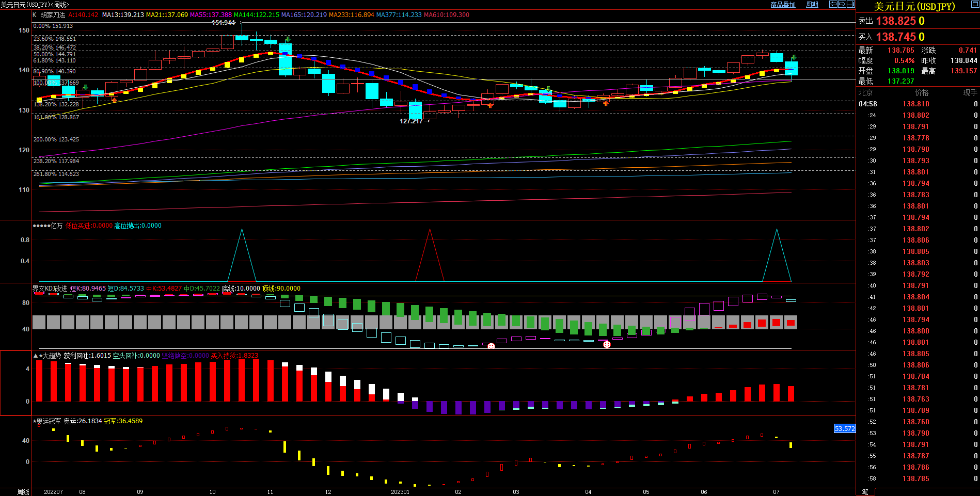Click the 奥运冠军 indicator panel title
980x496 pixels.
click(49, 421)
